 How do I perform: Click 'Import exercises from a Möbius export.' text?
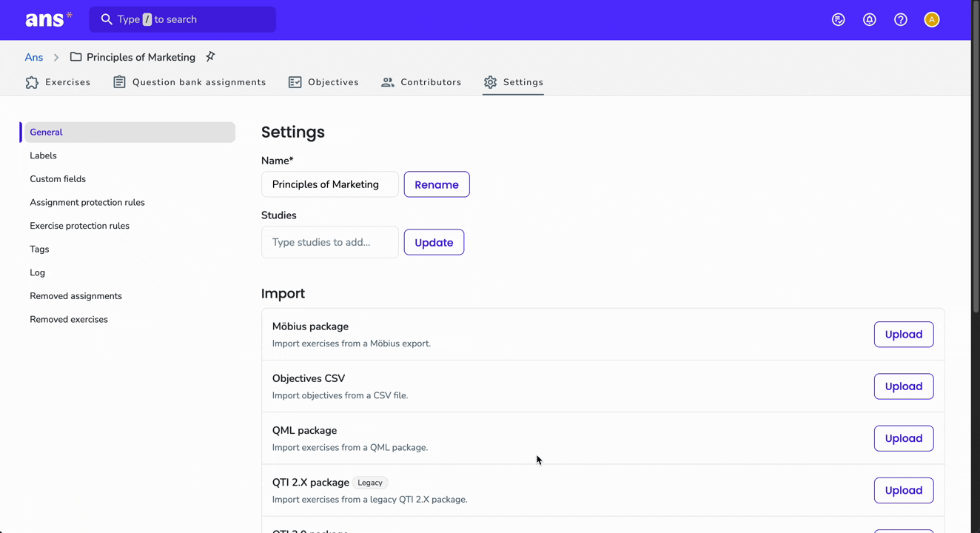pyautogui.click(x=352, y=343)
